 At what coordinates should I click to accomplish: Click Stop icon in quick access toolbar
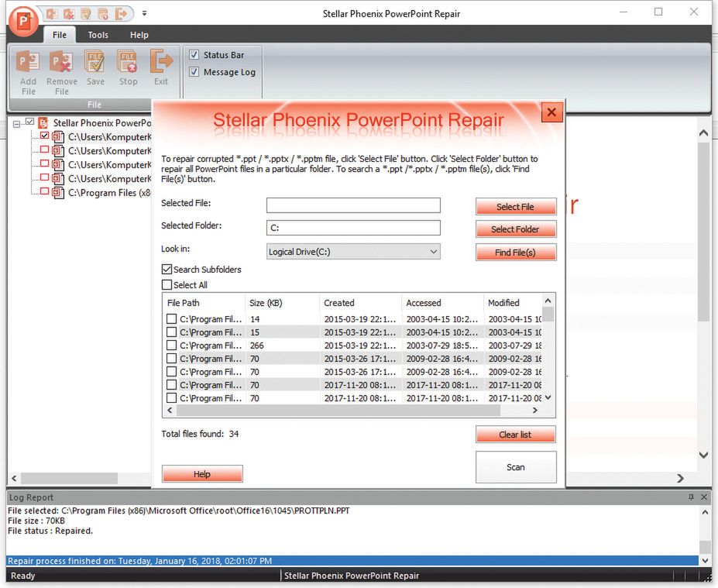tap(104, 14)
